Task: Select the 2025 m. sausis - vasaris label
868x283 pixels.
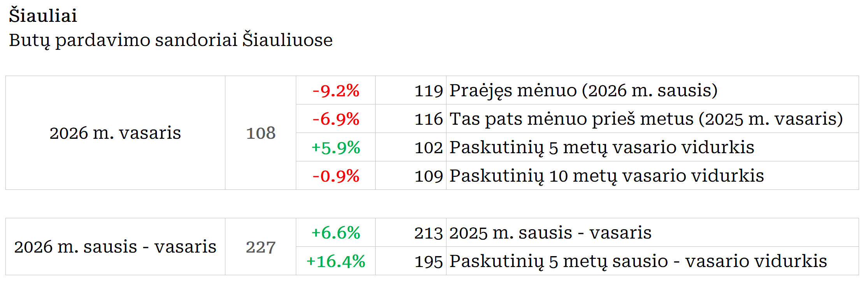Action: pos(550,233)
